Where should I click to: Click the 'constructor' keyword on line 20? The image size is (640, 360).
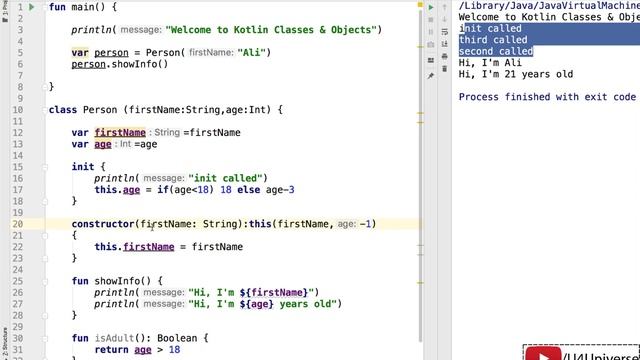tap(103, 224)
